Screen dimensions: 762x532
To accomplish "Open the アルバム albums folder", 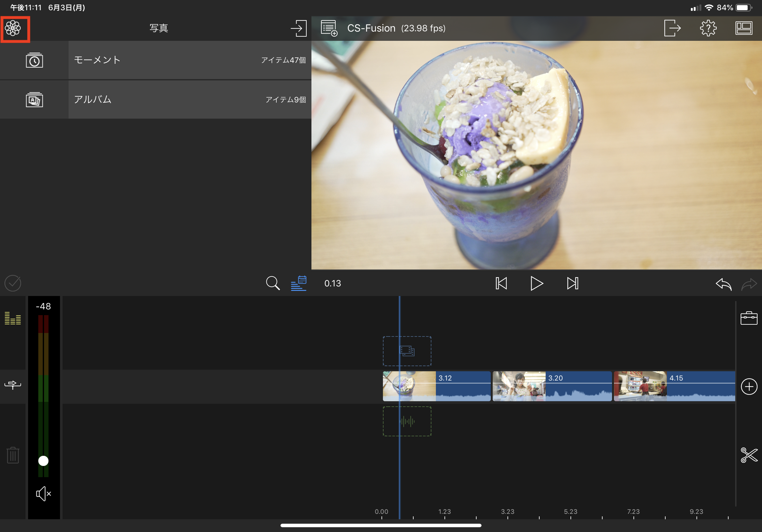I will [x=156, y=100].
